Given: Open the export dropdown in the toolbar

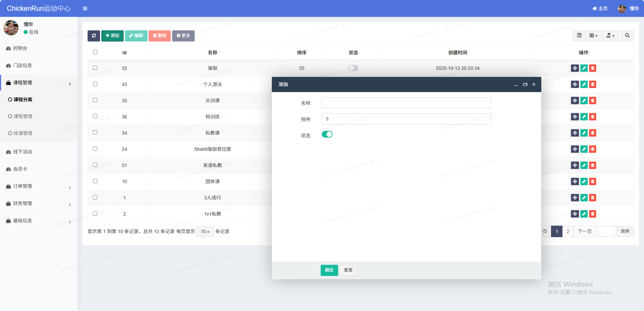Looking at the screenshot, I should click(x=610, y=36).
